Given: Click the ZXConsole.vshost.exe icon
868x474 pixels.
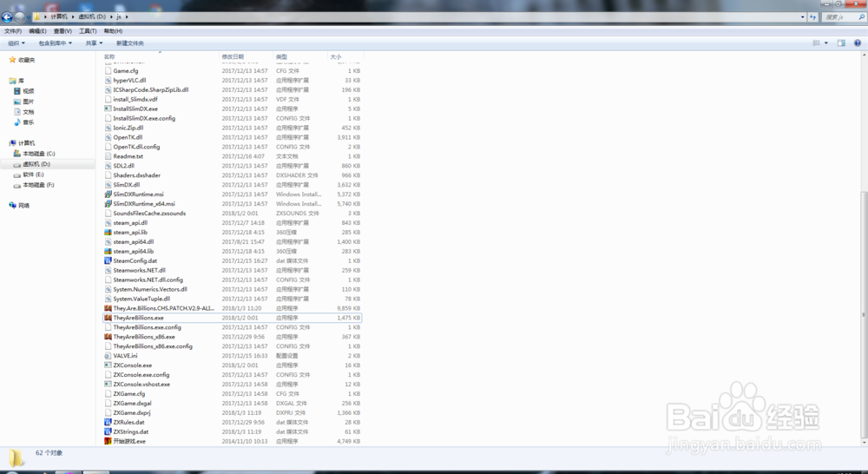Looking at the screenshot, I should (108, 385).
